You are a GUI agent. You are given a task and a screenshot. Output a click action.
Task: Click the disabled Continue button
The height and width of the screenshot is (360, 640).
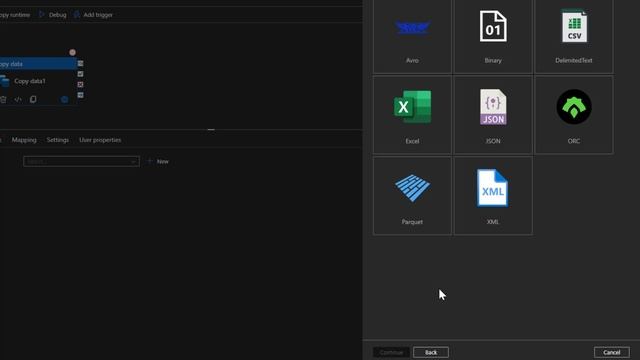point(391,352)
